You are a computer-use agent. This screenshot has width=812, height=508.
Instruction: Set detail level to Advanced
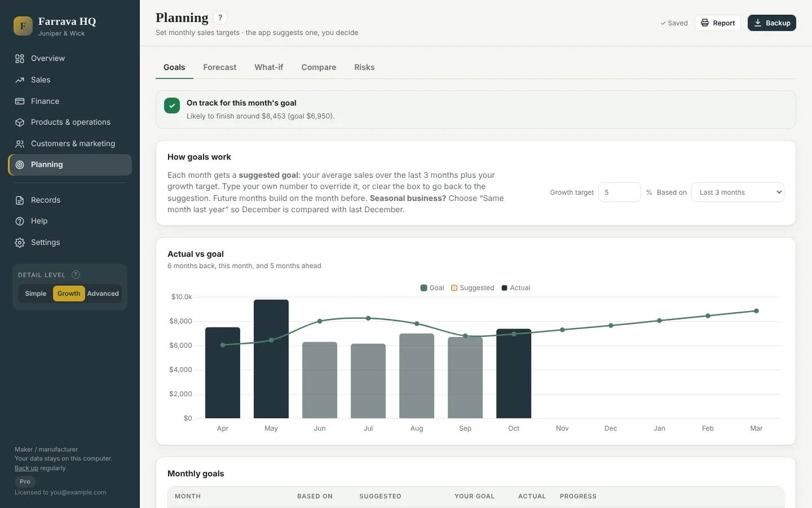pos(103,294)
